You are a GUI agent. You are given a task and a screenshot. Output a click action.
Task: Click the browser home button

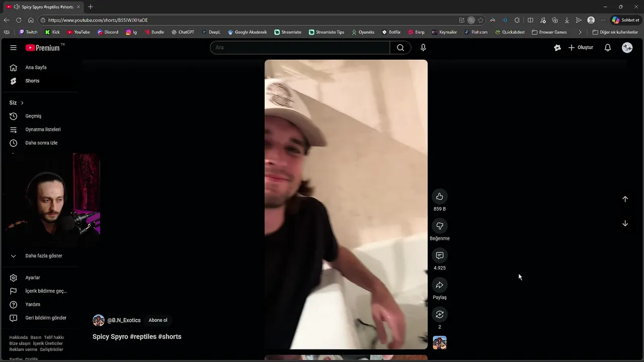[x=31, y=20]
